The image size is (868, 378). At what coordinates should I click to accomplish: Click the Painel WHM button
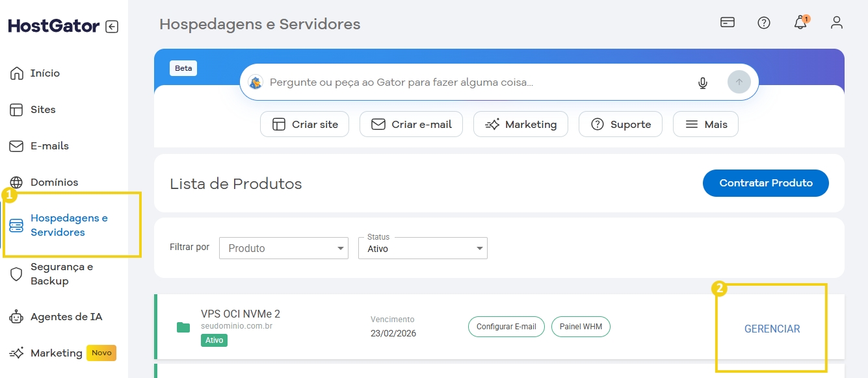click(x=581, y=327)
